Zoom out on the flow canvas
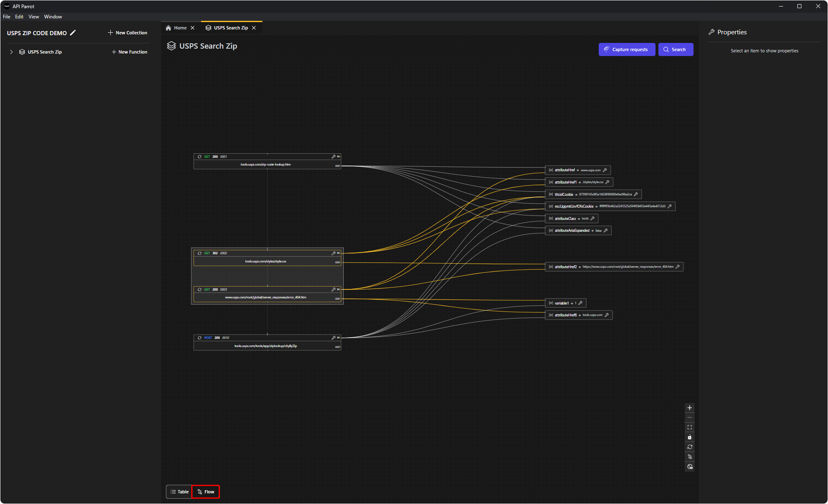The height and width of the screenshot is (504, 828). [x=689, y=418]
